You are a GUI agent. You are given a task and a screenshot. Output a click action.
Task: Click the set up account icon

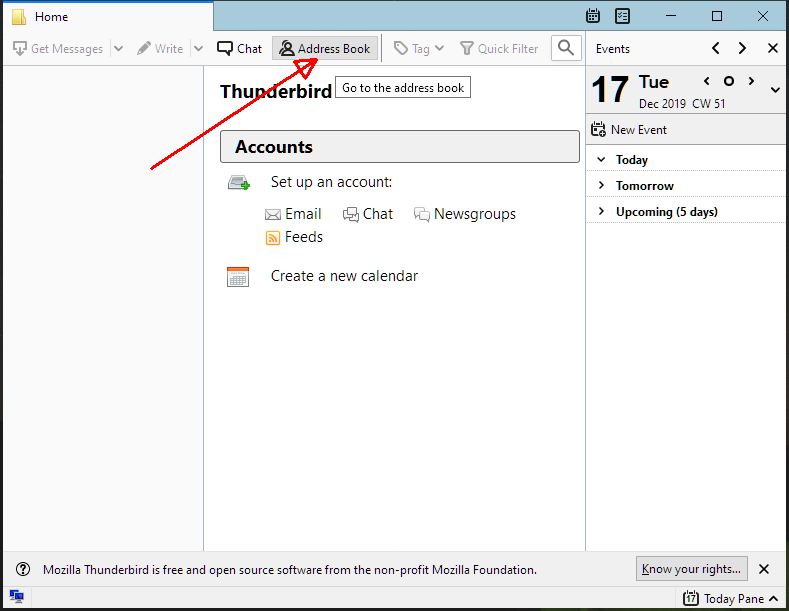(x=239, y=182)
